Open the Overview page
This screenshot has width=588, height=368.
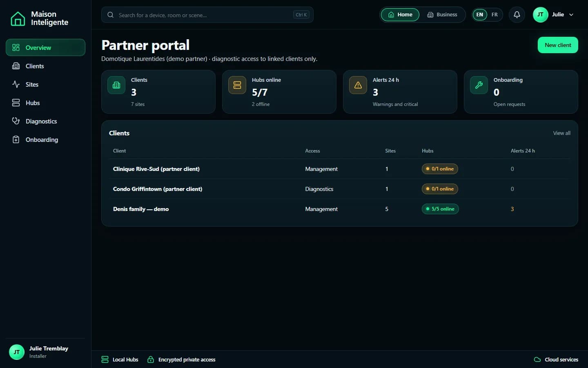tap(45, 47)
